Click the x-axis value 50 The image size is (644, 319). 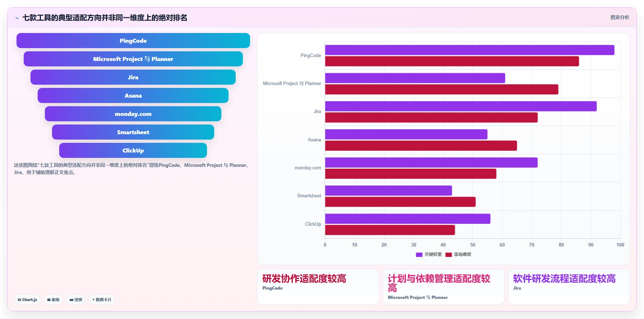(473, 245)
